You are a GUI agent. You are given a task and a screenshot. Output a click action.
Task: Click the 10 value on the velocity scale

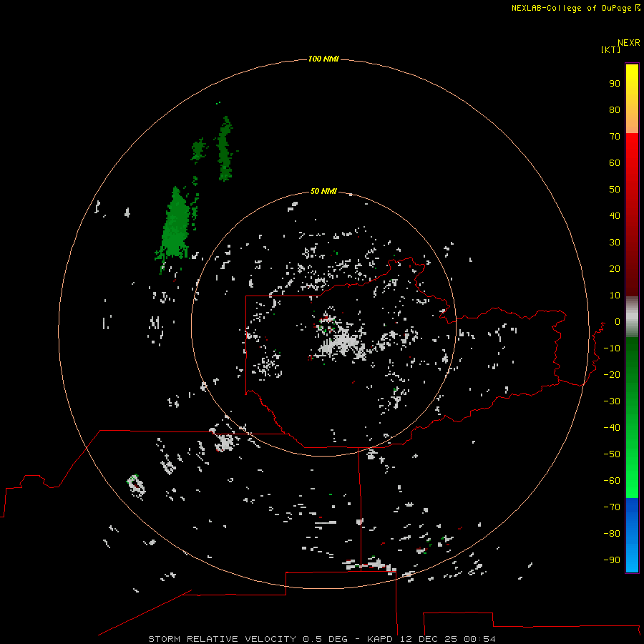[x=615, y=296]
